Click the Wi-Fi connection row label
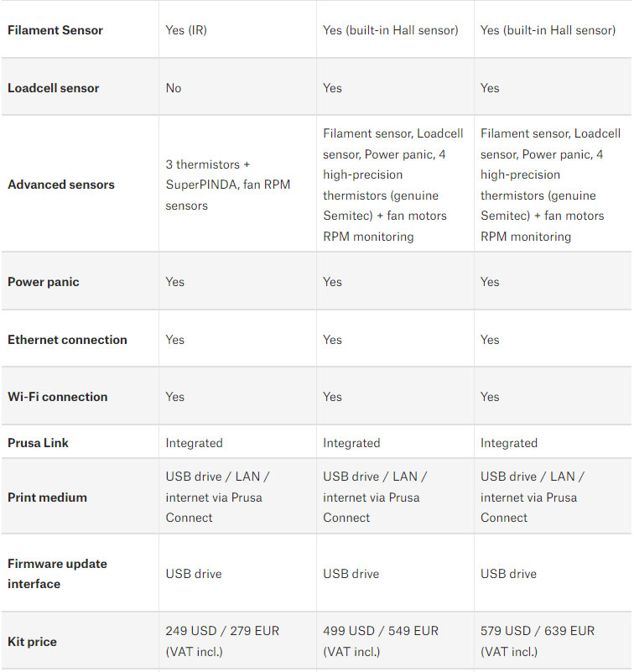Screen dimensions: 634x672 coord(57,397)
